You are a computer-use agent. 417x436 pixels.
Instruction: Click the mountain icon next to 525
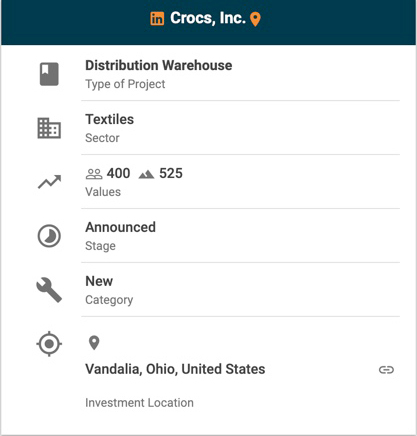click(x=146, y=174)
